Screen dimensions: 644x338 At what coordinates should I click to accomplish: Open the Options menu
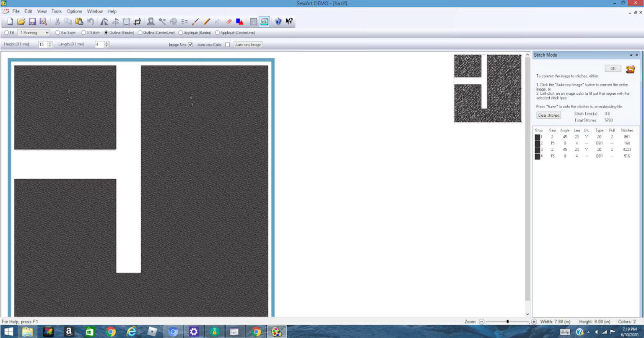click(75, 11)
